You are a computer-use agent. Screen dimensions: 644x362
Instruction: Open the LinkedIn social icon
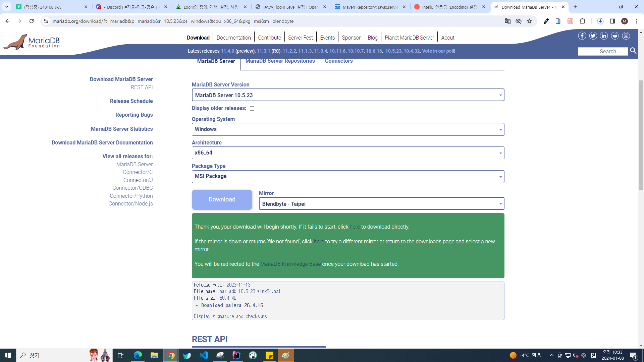pos(604,36)
